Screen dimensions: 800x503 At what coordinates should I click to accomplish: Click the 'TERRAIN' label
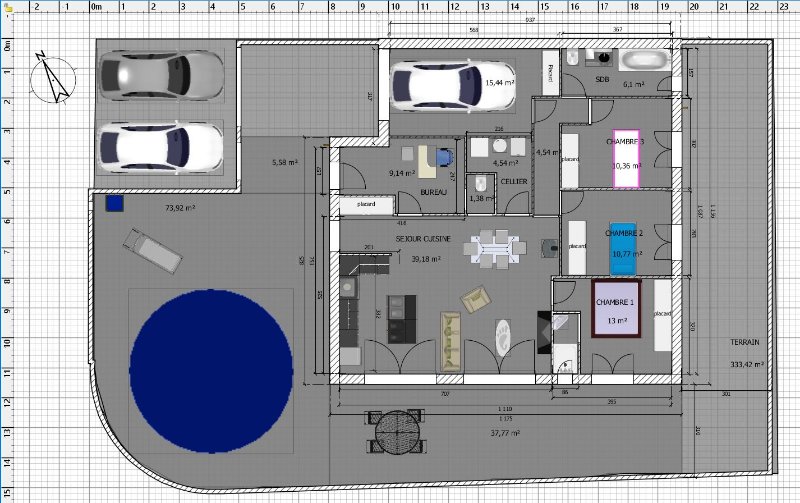coord(744,342)
